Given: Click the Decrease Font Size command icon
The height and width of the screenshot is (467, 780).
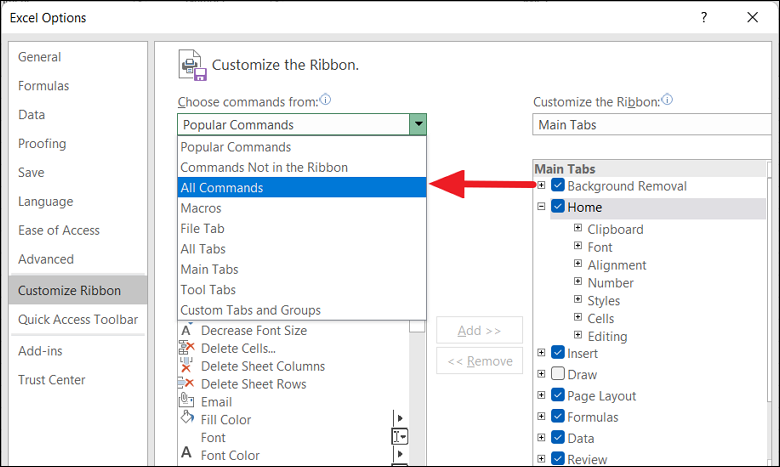Looking at the screenshot, I should (x=186, y=330).
